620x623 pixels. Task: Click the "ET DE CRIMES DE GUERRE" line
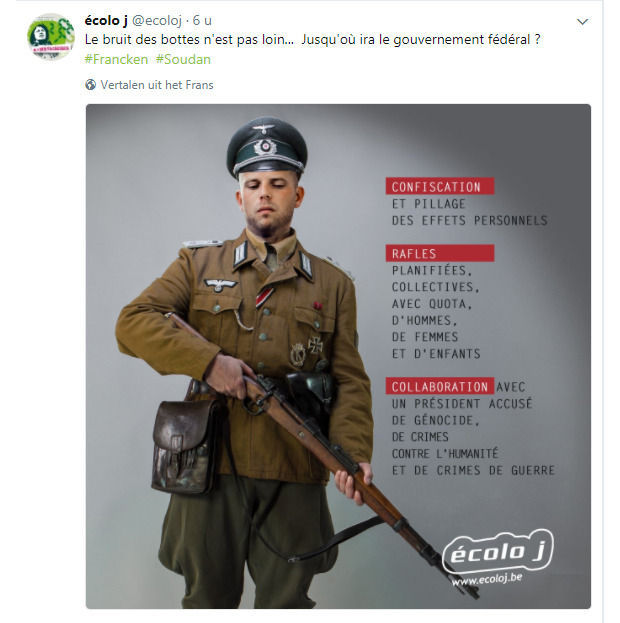(473, 470)
